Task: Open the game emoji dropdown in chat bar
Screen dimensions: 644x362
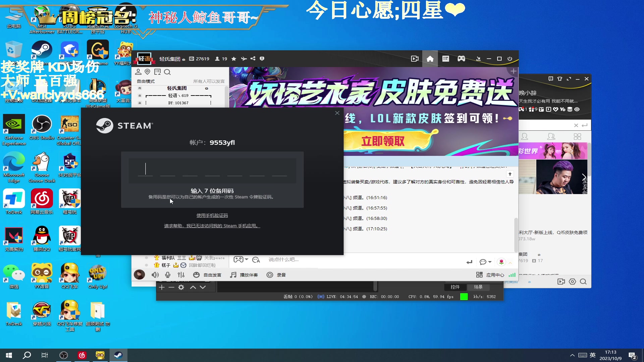Action: [x=241, y=259]
